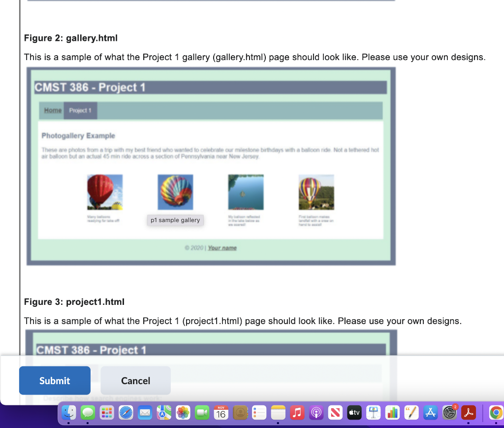Open Launchpad
Viewport: 504px width, 428px height.
(x=107, y=413)
